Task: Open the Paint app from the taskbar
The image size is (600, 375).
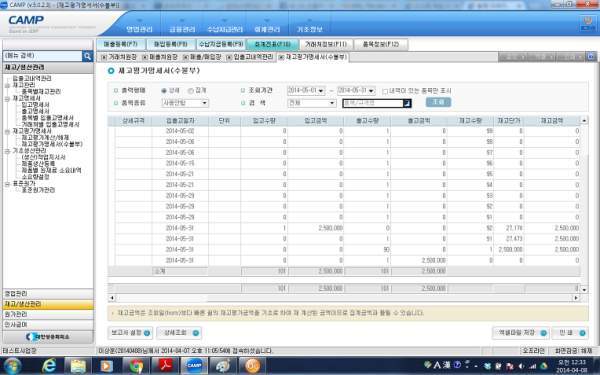Action: (x=223, y=365)
